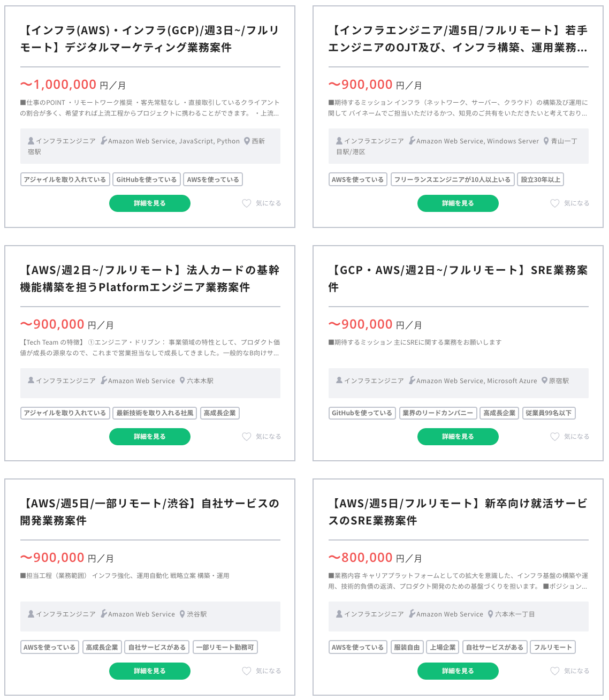Click the wrench icon before Amazon Web Service, Windows Server
609x700 pixels.
pyautogui.click(x=412, y=141)
